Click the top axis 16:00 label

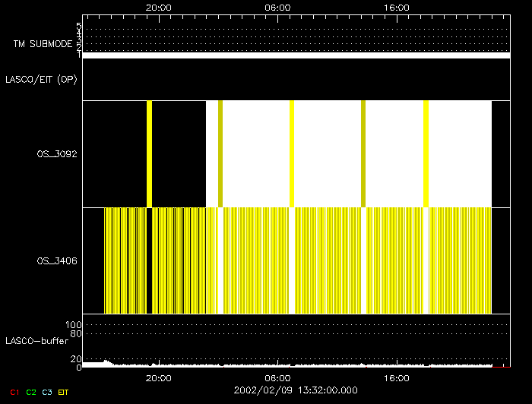pos(397,8)
